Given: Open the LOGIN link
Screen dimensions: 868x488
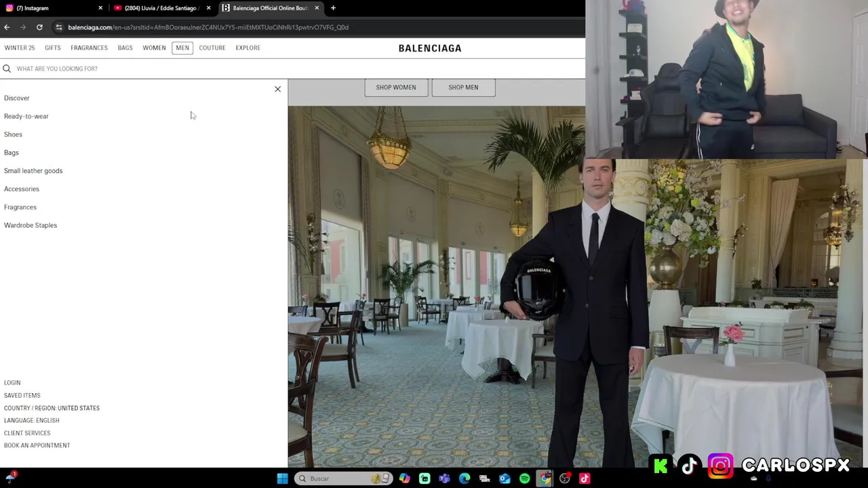Looking at the screenshot, I should (12, 383).
